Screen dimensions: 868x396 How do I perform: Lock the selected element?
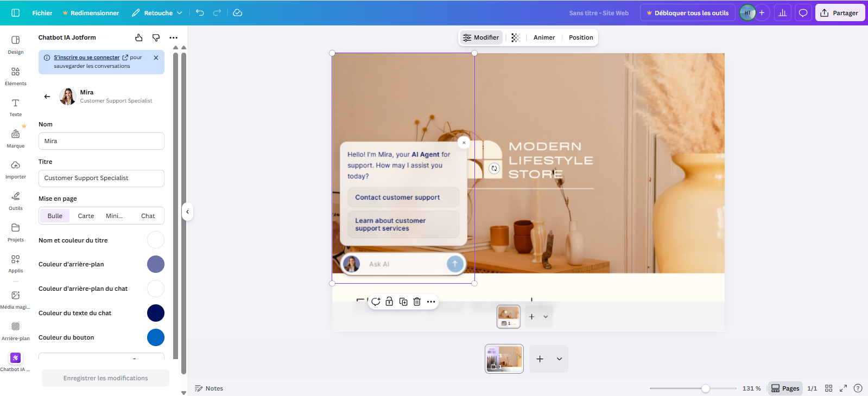389,302
